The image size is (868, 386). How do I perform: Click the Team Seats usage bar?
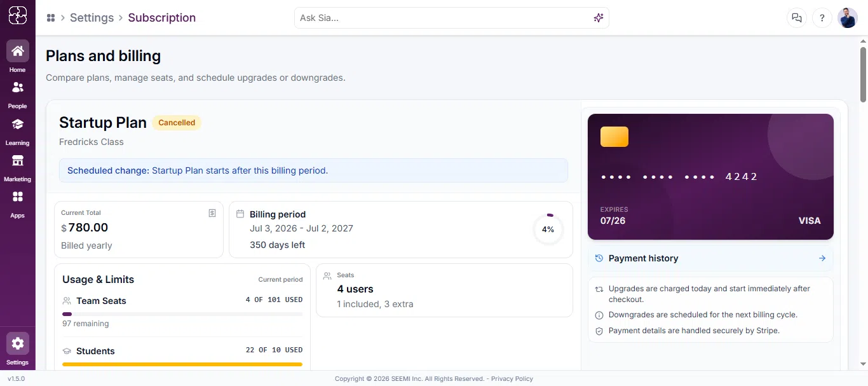coord(182,314)
